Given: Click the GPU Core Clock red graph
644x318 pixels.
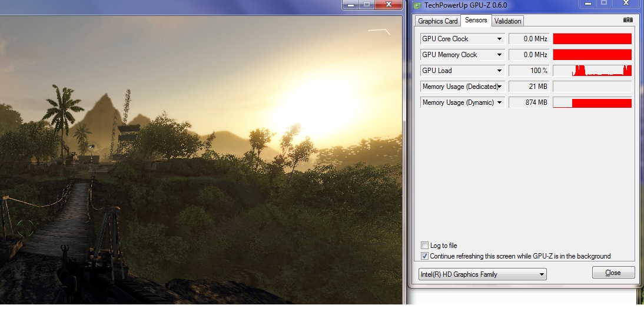Looking at the screenshot, I should tap(592, 39).
